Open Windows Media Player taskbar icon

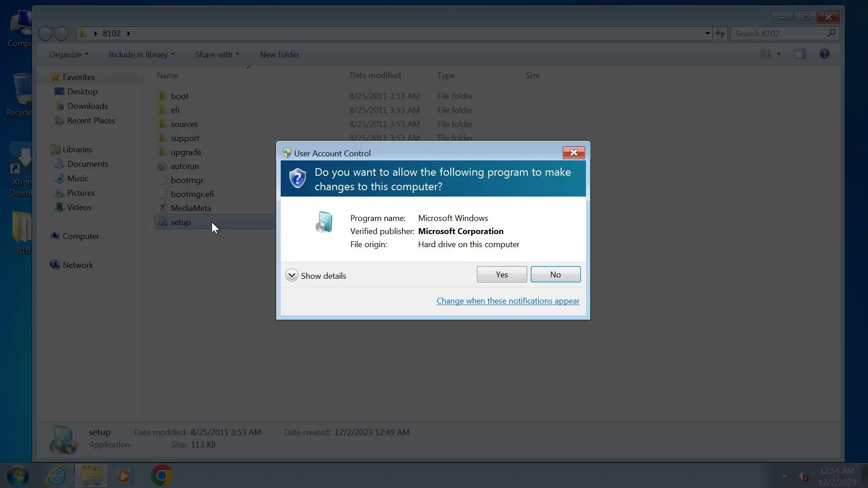(124, 476)
